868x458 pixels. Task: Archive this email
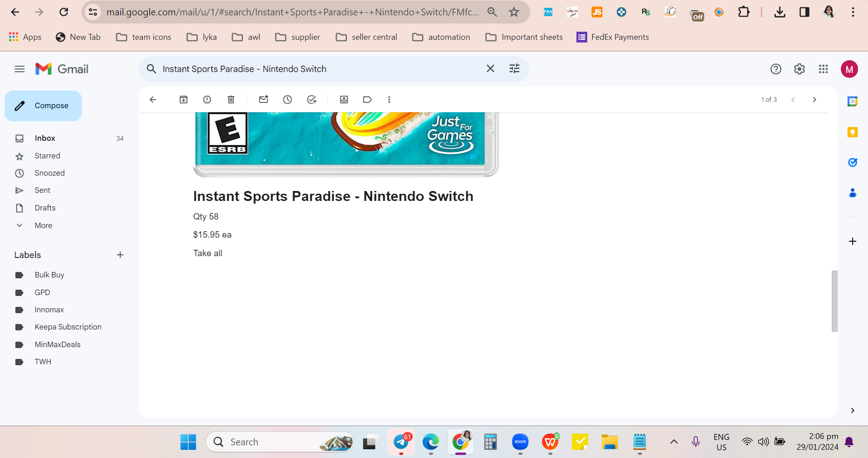(184, 100)
